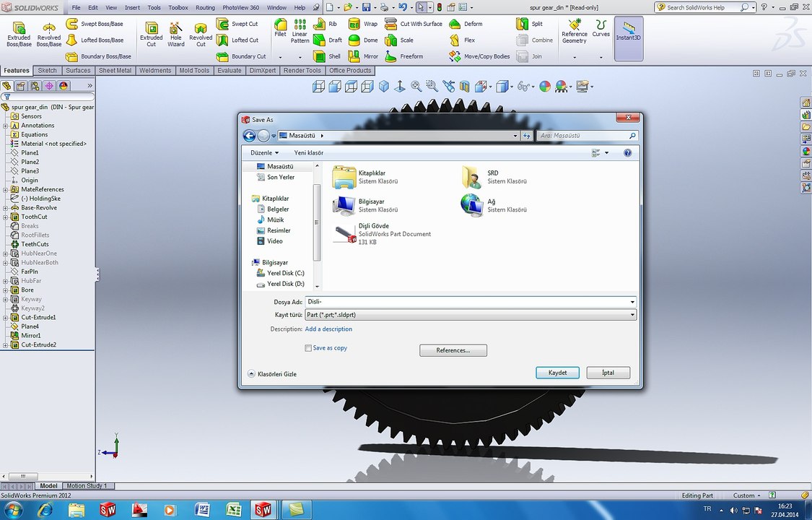Go back with the dialog back arrow
812x520 pixels.
click(x=249, y=136)
